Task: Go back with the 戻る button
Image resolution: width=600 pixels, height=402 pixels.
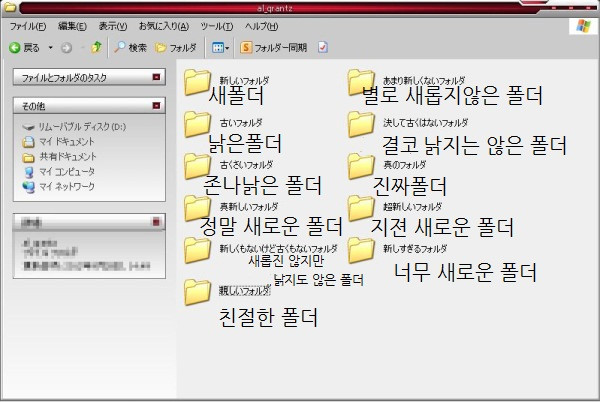Action: [25, 48]
